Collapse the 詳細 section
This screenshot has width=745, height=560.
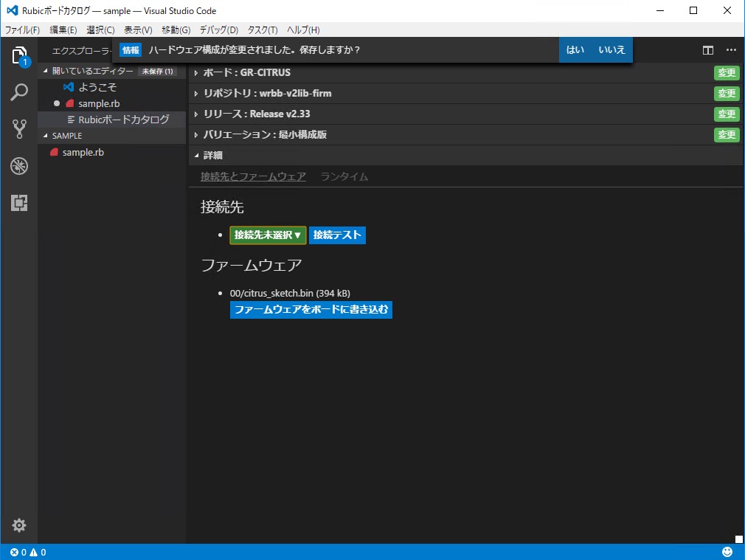pos(195,156)
